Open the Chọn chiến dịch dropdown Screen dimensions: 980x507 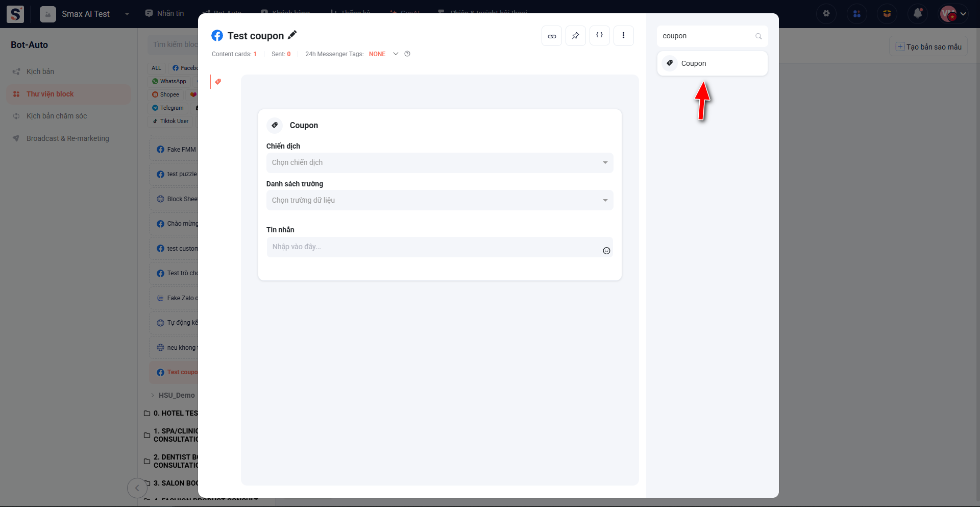pos(439,163)
